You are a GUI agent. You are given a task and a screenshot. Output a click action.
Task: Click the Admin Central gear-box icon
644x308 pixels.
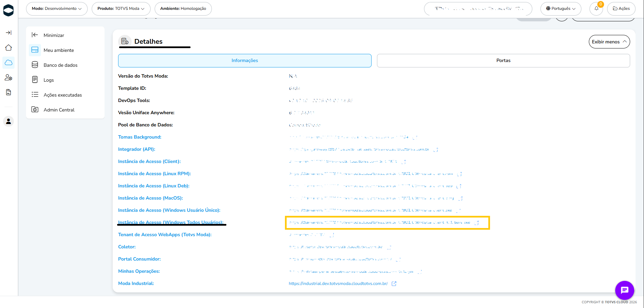coord(35,109)
